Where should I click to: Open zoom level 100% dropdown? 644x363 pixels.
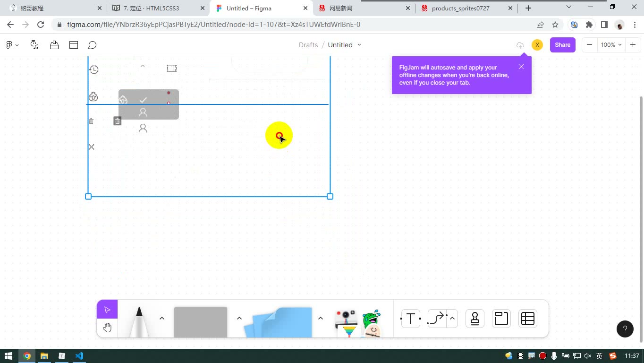611,45
